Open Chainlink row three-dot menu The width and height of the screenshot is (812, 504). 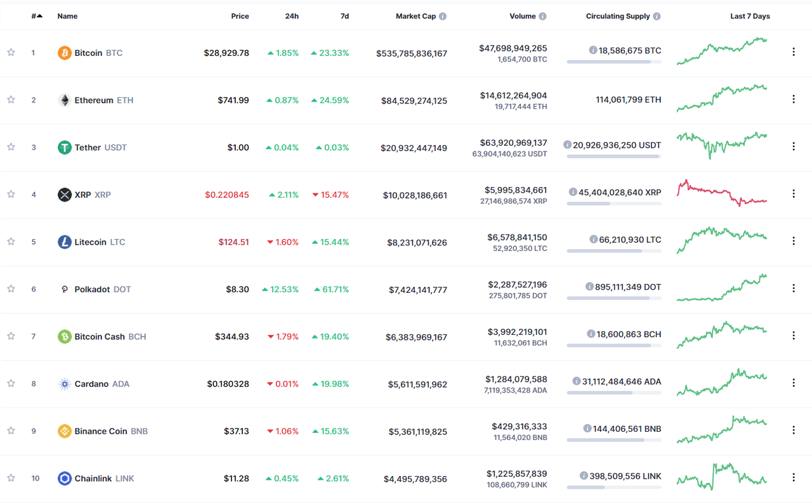tap(793, 477)
